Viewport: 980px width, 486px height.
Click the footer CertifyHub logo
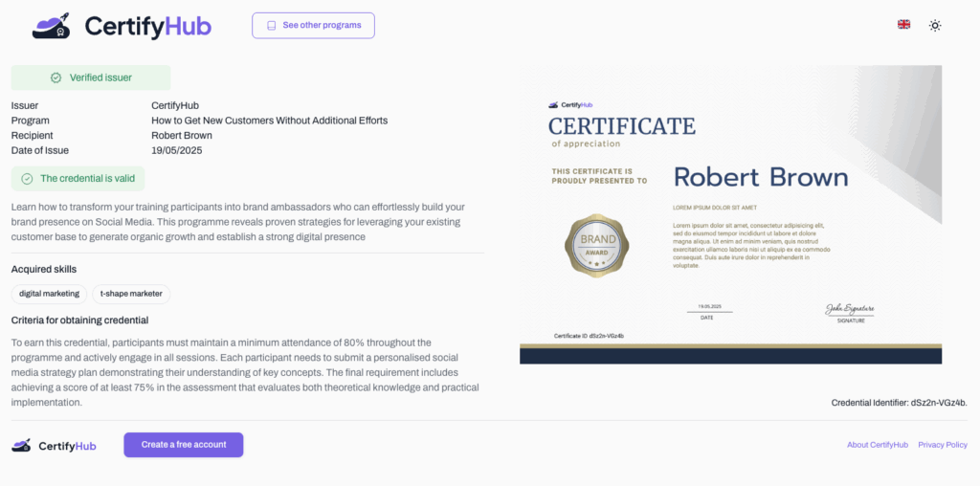click(54, 446)
